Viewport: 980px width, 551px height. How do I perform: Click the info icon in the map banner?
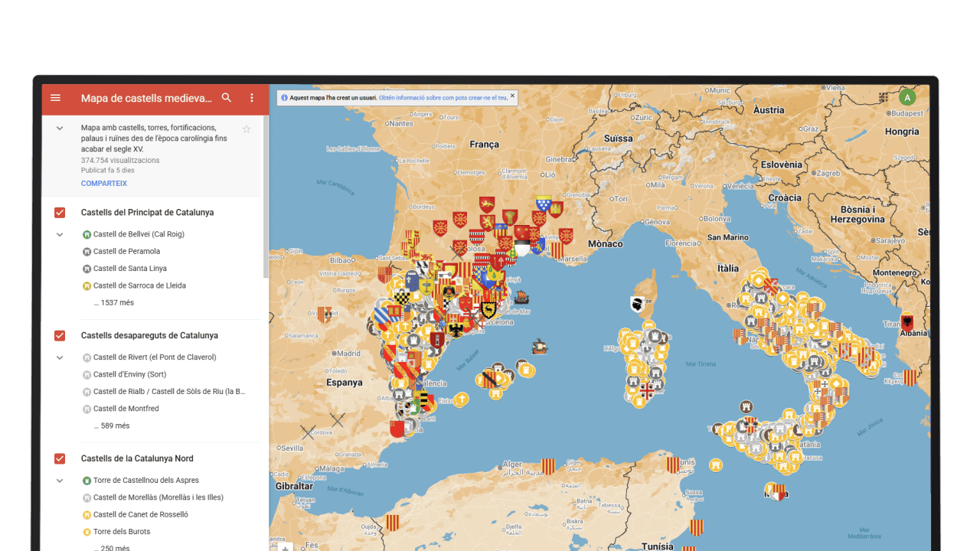(286, 97)
